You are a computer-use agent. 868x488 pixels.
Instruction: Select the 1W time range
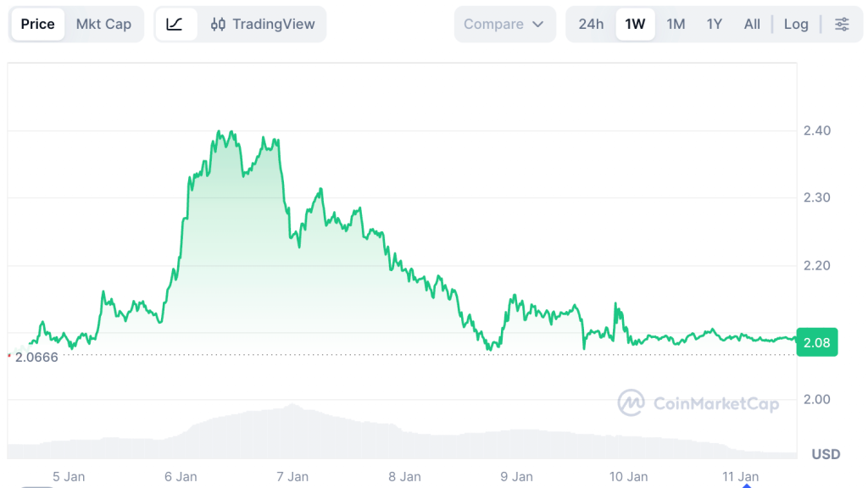point(635,25)
